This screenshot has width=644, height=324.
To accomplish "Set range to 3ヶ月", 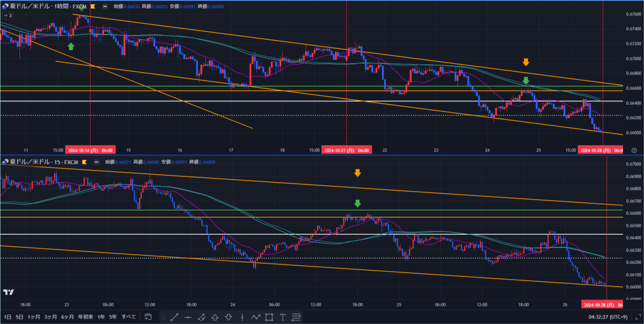I will (51, 317).
